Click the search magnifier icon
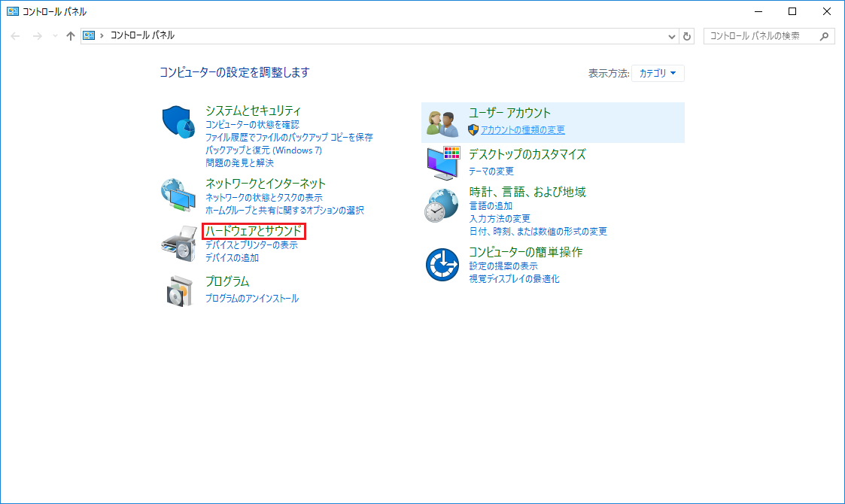Viewport: 845px width, 504px height. click(824, 36)
